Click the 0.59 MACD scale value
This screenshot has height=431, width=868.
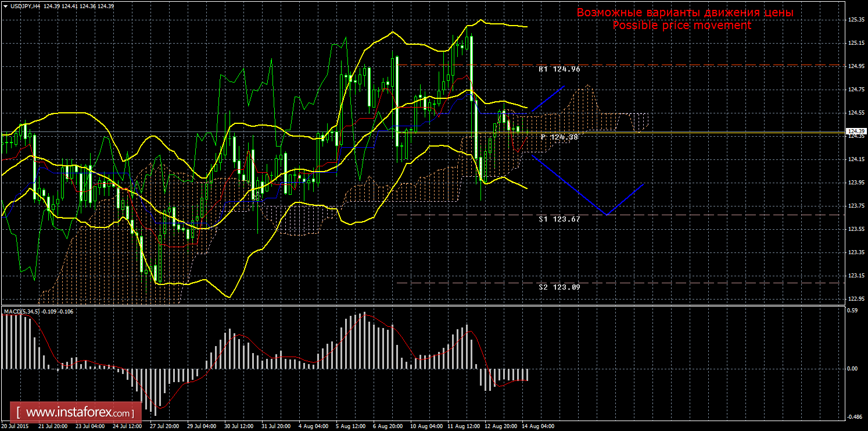tap(853, 311)
